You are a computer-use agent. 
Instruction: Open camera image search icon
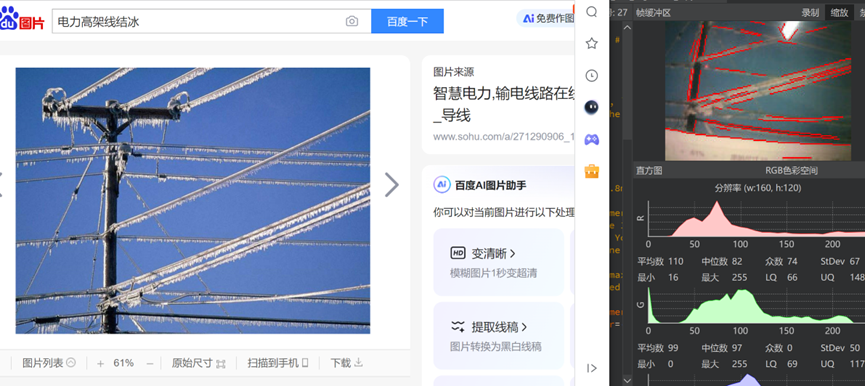tap(351, 22)
